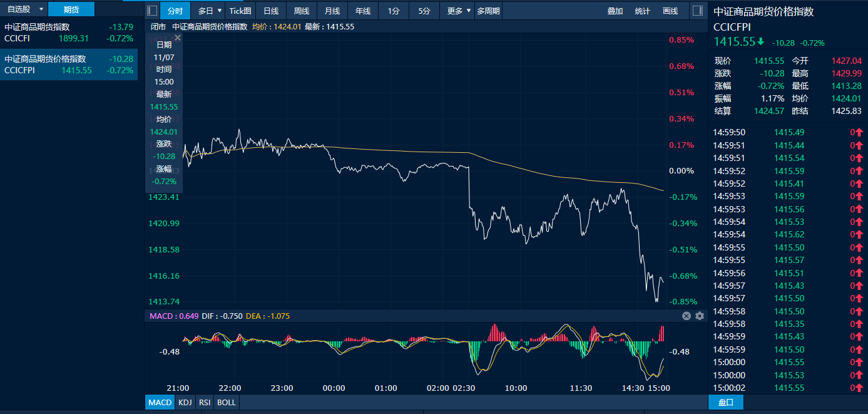The image size is (868, 414).
Task: Click the DEA : -1.075 readout
Action: [268, 316]
